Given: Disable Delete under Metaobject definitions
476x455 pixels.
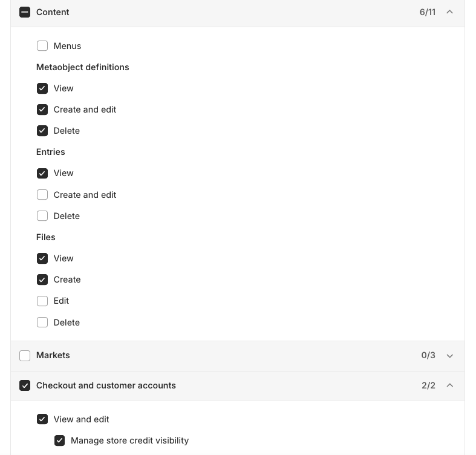Looking at the screenshot, I should pyautogui.click(x=42, y=131).
